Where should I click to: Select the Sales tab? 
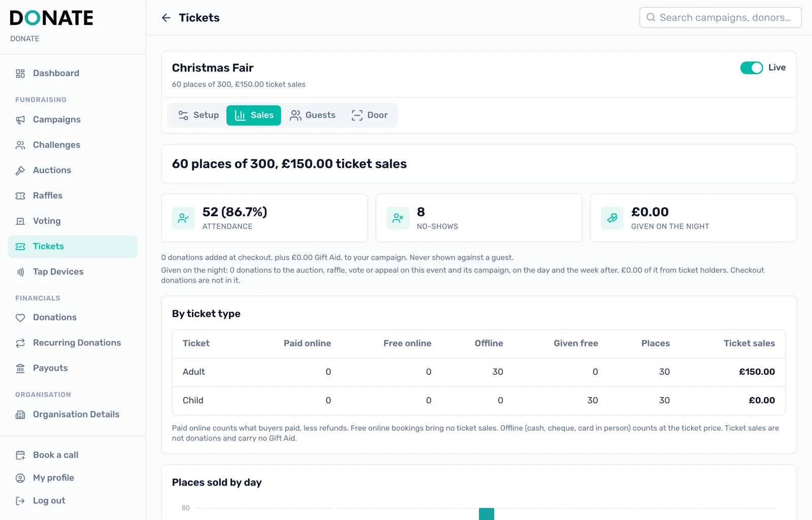click(x=254, y=115)
